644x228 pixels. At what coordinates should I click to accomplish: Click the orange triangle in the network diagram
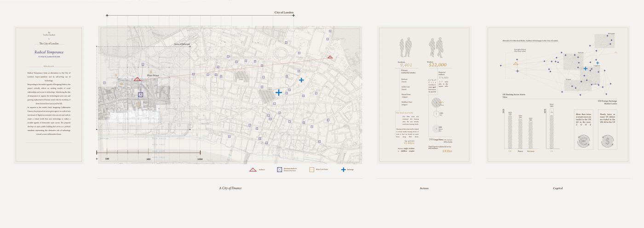tap(516, 63)
